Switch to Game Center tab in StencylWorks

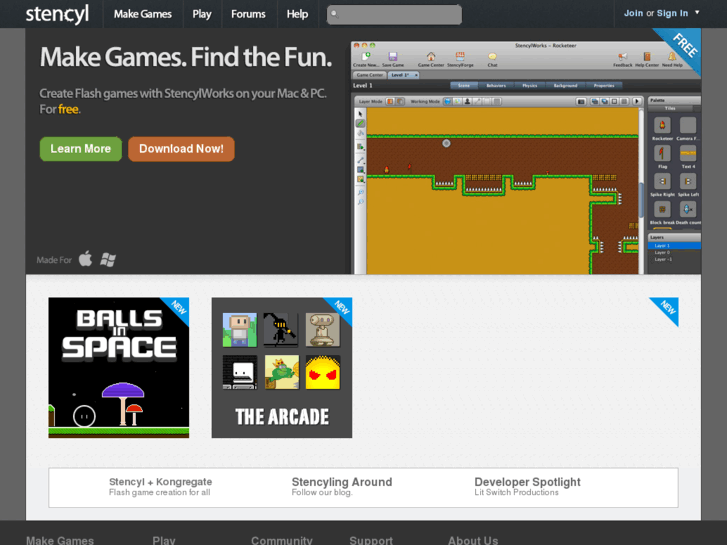[x=370, y=75]
